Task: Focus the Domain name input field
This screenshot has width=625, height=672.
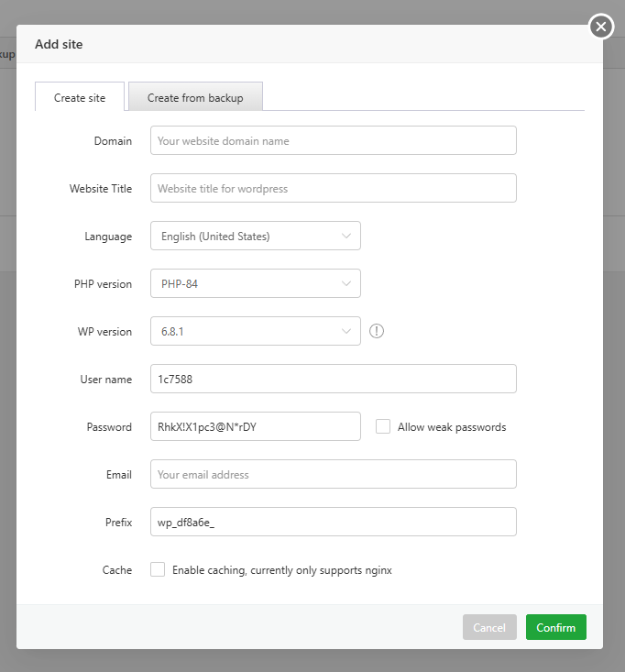Action: 333,140
